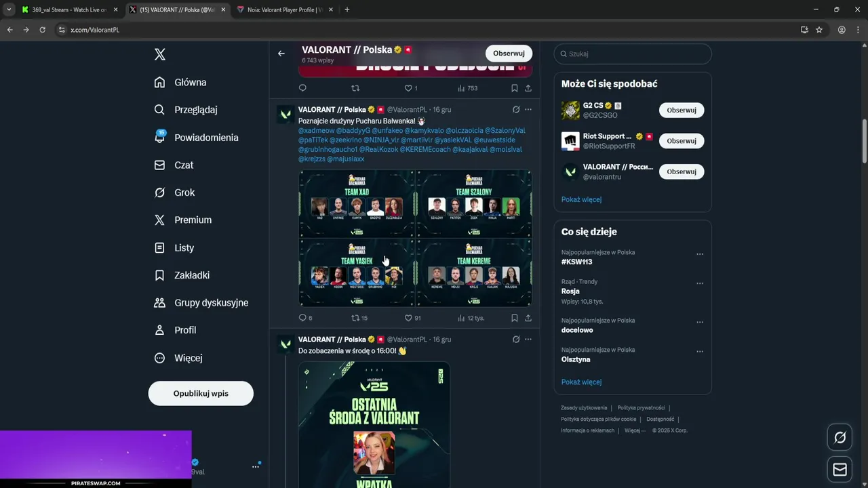Viewport: 868px width, 488px height.
Task: Switch to Noia Valorant Player Profile tab
Action: [285, 10]
